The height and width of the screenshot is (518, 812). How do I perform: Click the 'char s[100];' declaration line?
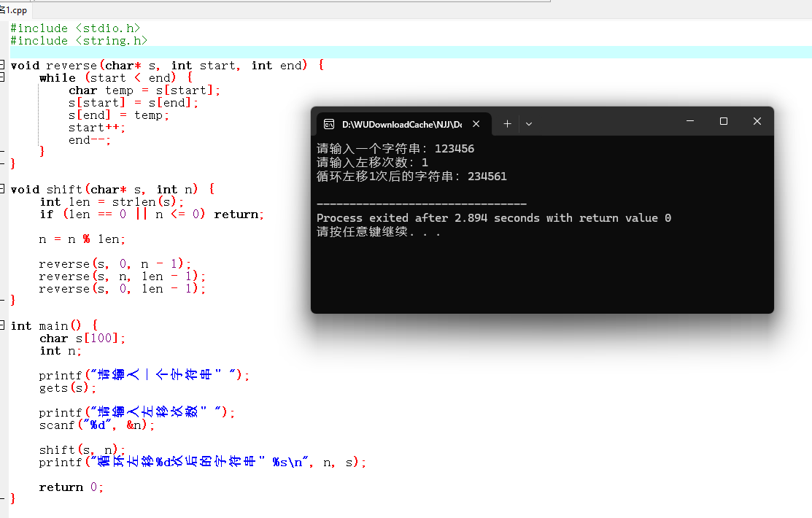coord(82,339)
